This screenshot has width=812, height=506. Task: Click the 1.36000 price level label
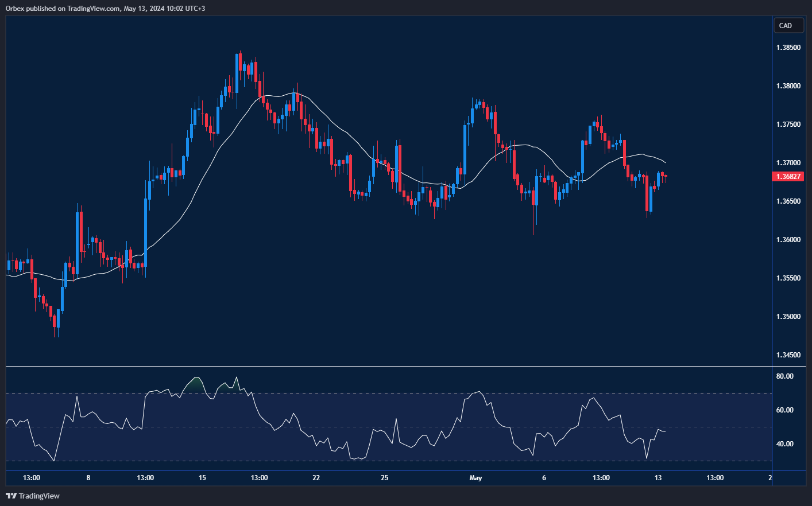788,240
